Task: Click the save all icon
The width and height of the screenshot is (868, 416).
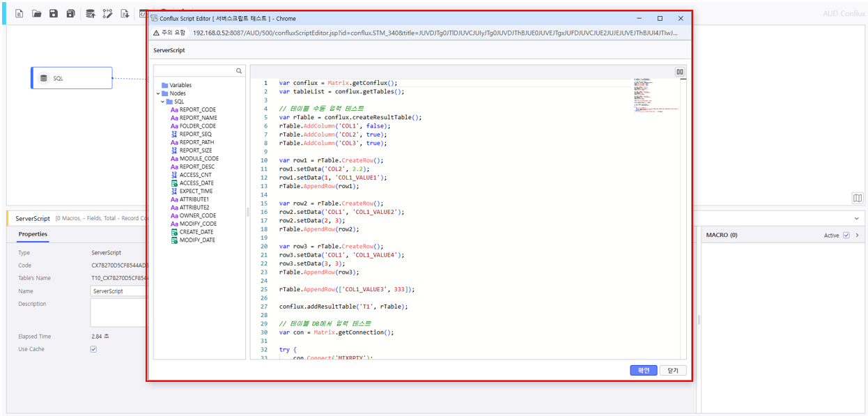Action: [x=70, y=14]
